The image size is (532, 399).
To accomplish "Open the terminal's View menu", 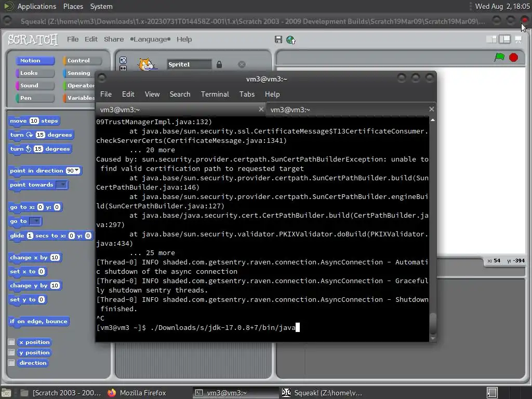I will [x=152, y=95].
